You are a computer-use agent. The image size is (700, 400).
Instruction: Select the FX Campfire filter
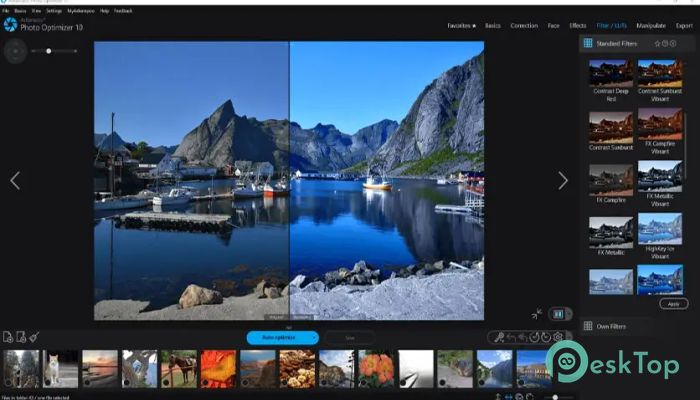[611, 184]
